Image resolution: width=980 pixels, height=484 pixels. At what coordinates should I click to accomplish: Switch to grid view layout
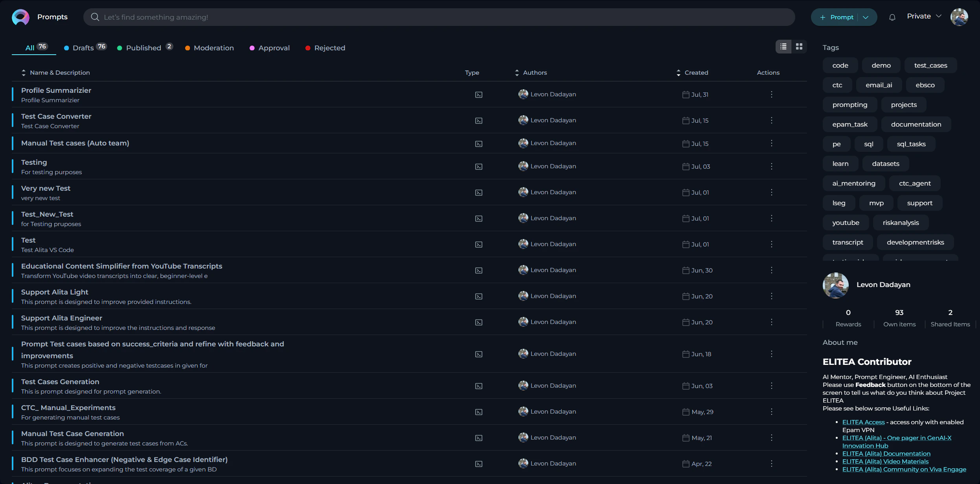point(798,46)
